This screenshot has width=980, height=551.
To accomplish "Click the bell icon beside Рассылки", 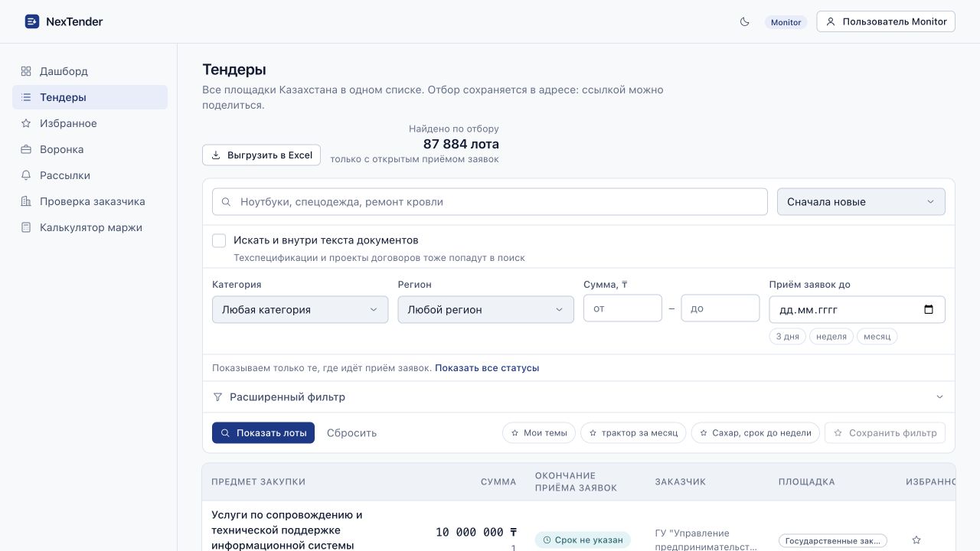I will pos(26,175).
